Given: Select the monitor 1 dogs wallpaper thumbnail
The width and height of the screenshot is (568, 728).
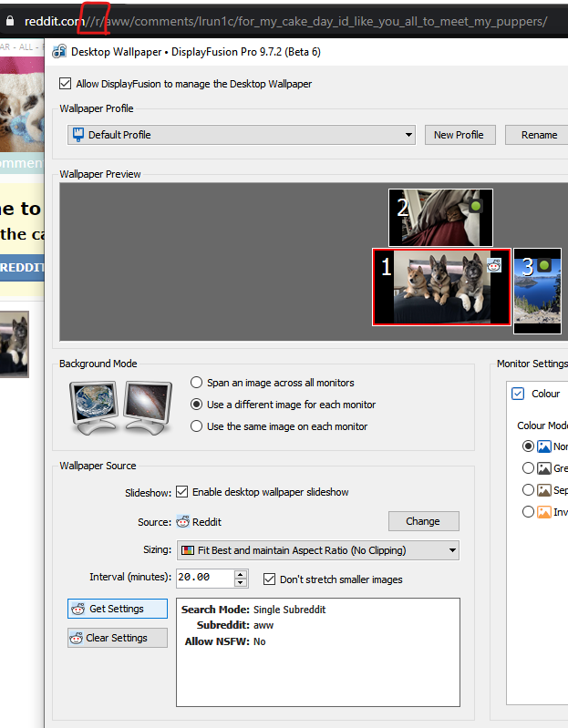Looking at the screenshot, I should tap(441, 287).
